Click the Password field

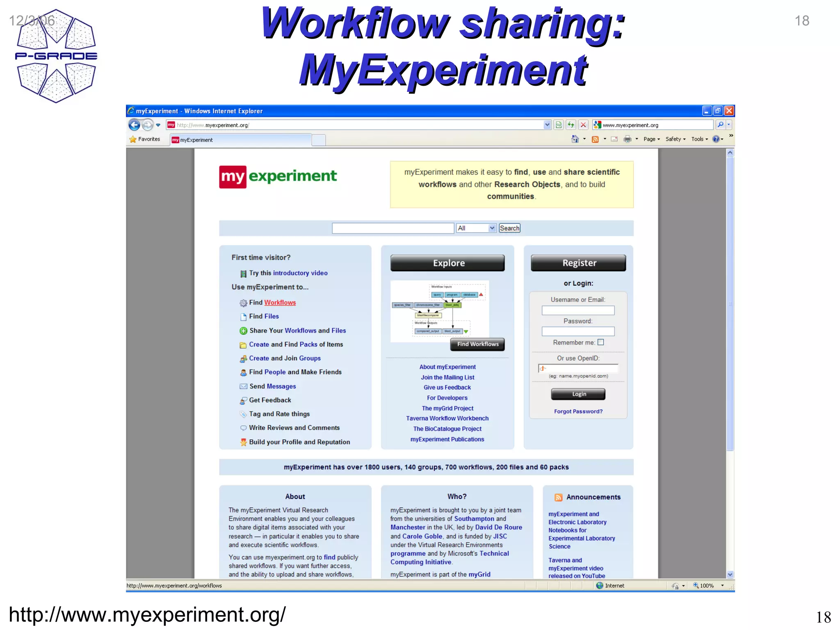(x=578, y=331)
